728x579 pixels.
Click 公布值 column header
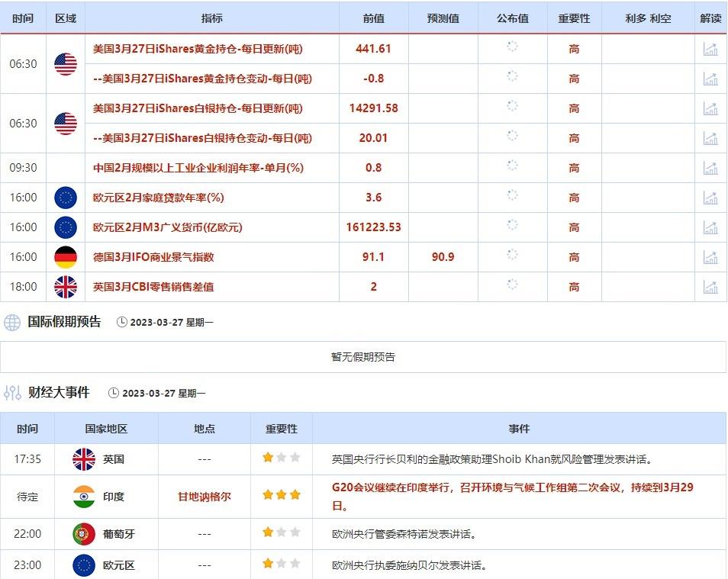[x=513, y=18]
